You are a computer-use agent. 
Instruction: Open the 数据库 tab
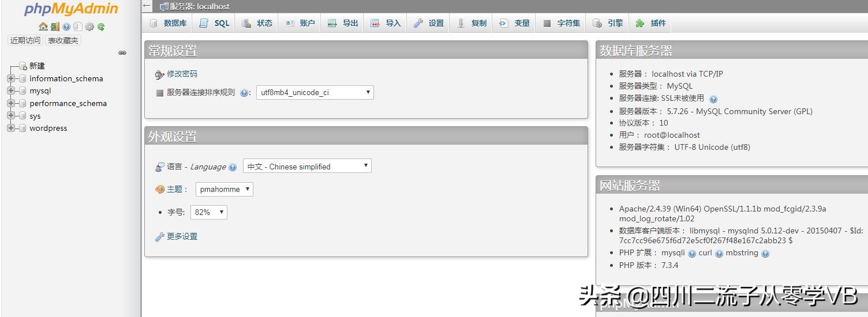click(168, 23)
